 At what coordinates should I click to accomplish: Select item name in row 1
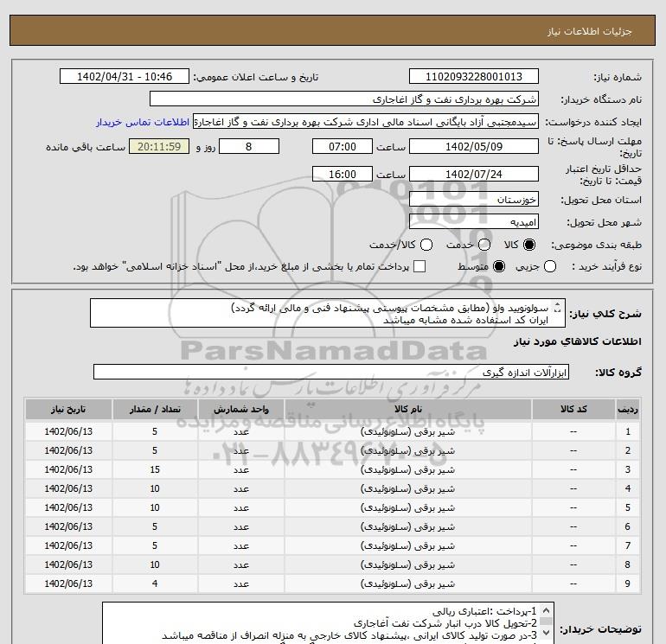click(407, 431)
